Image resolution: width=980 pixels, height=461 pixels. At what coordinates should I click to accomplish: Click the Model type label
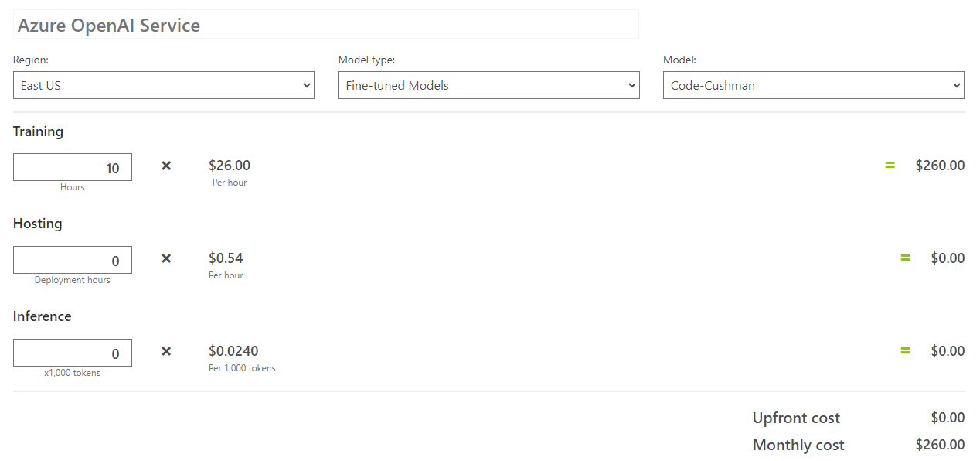366,60
